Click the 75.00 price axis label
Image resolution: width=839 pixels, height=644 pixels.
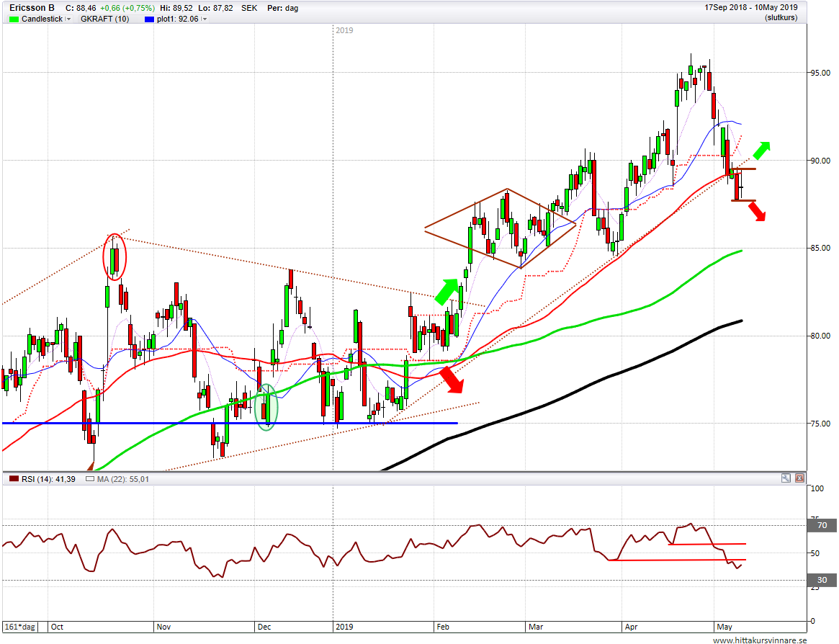(820, 424)
